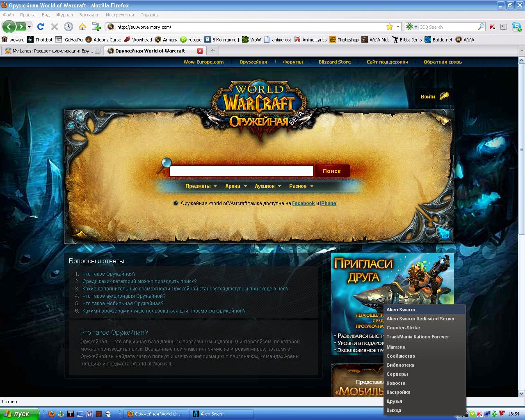
Task: Open question 'Что такое аукцион для Оружейной?'
Action: pos(124,296)
